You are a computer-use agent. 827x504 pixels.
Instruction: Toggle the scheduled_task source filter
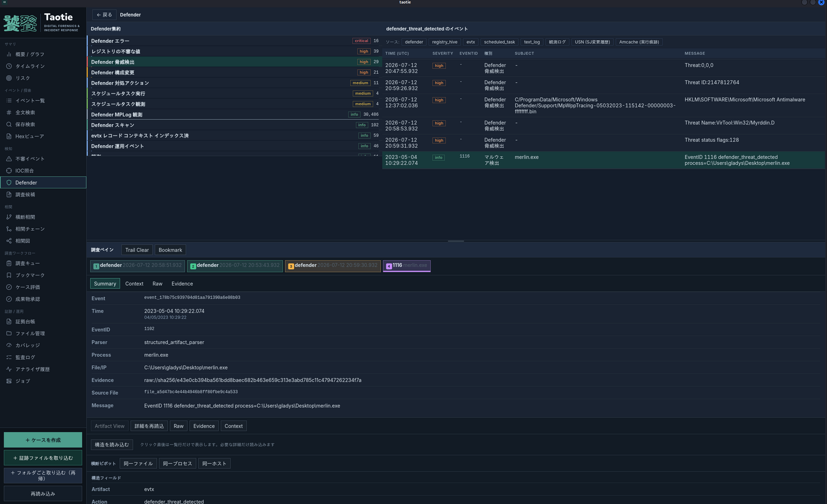499,42
